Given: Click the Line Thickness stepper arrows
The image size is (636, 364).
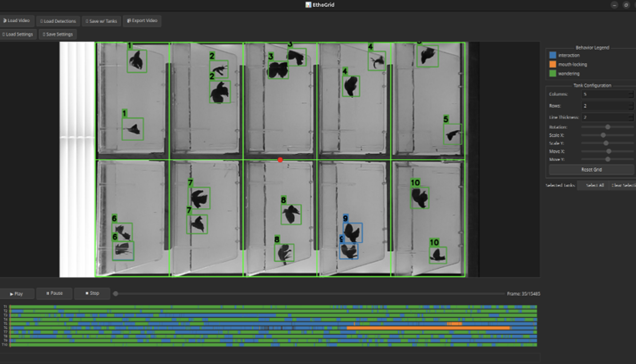Looking at the screenshot, I should 631,118.
